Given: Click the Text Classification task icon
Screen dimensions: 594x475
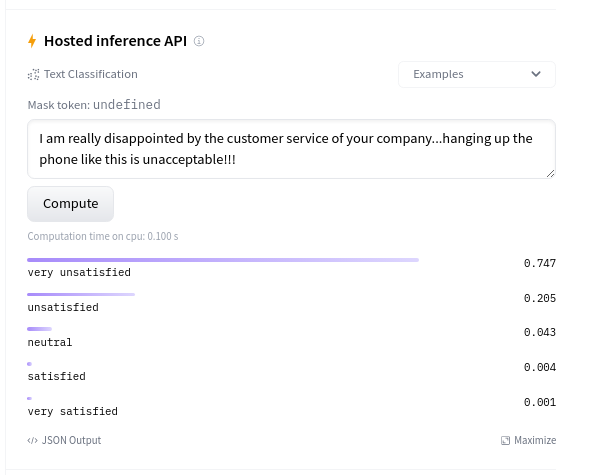Looking at the screenshot, I should [x=33, y=74].
